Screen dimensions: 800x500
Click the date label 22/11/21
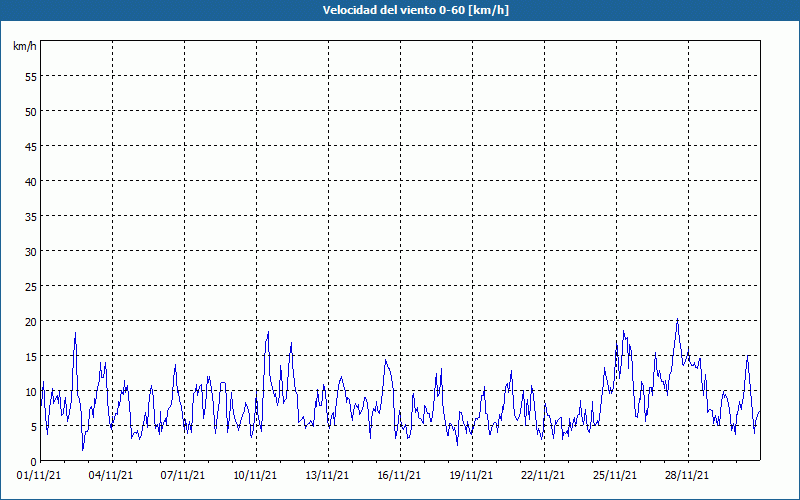(x=543, y=475)
